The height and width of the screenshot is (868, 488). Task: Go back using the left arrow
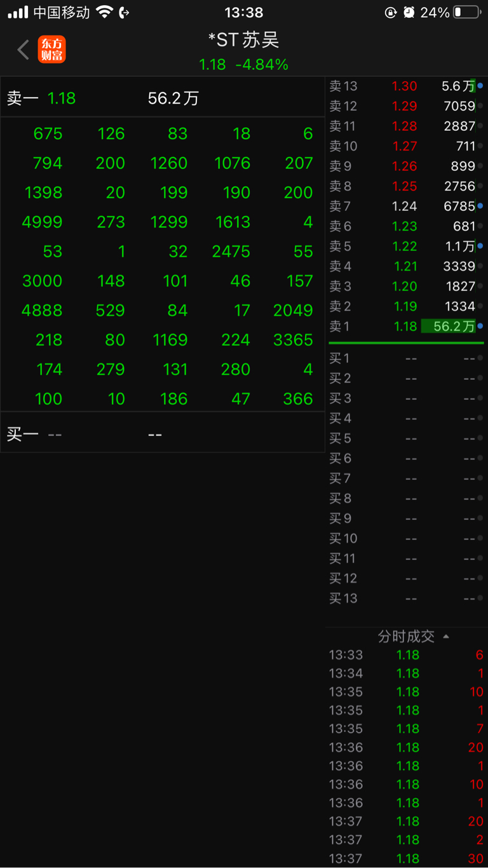(24, 50)
